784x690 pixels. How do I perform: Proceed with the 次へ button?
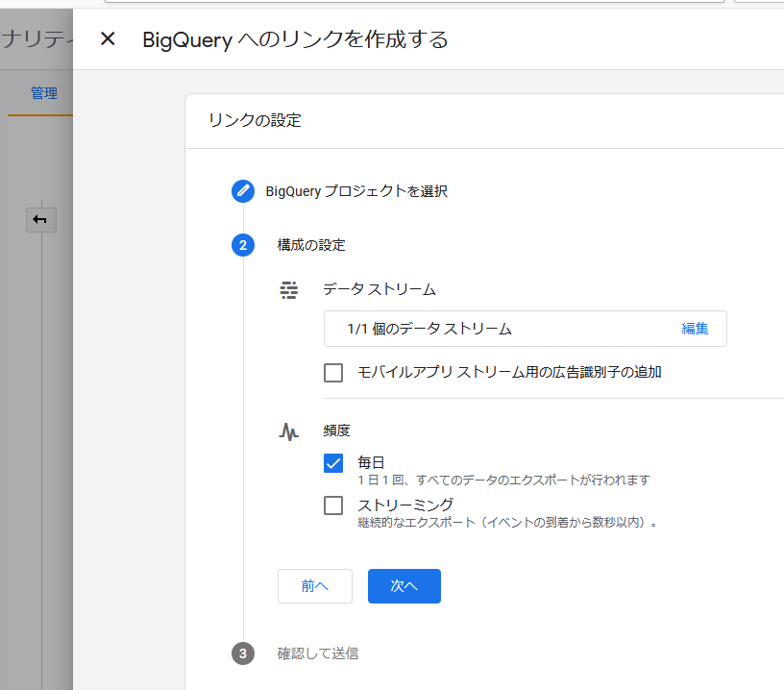(404, 586)
